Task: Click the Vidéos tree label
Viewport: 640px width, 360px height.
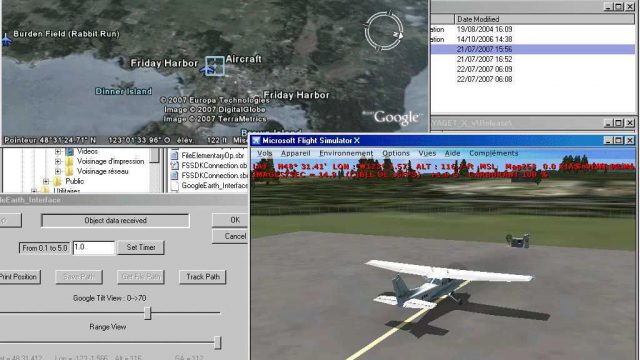Action: (87, 151)
